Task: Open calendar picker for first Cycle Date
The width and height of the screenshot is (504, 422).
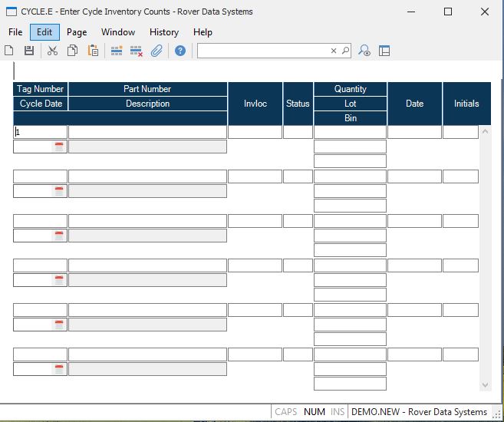Action: click(59, 147)
